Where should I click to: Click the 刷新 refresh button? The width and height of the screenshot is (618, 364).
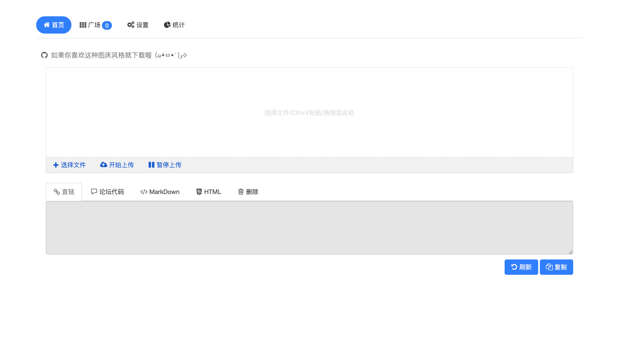click(521, 267)
